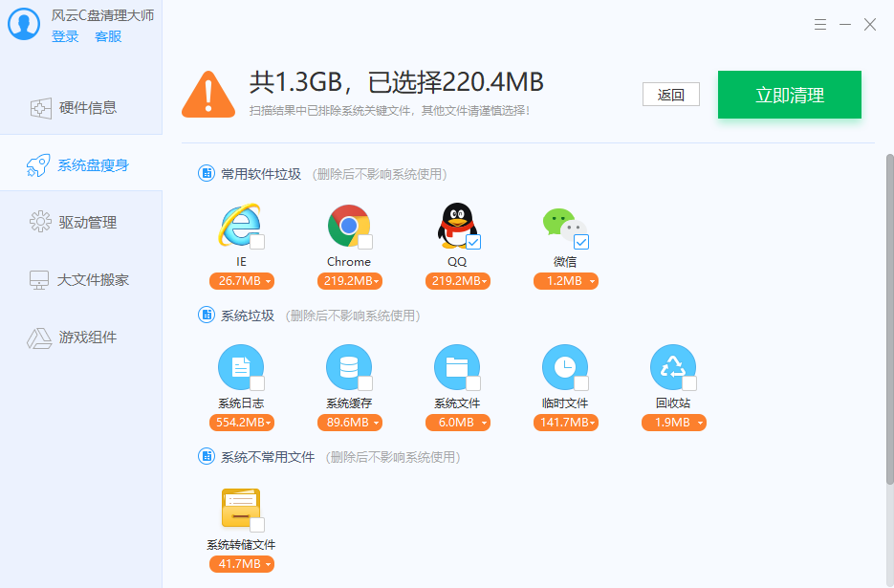Expand the 系统缓存 89.6MB dropdown
This screenshot has height=588, width=894.
[350, 423]
